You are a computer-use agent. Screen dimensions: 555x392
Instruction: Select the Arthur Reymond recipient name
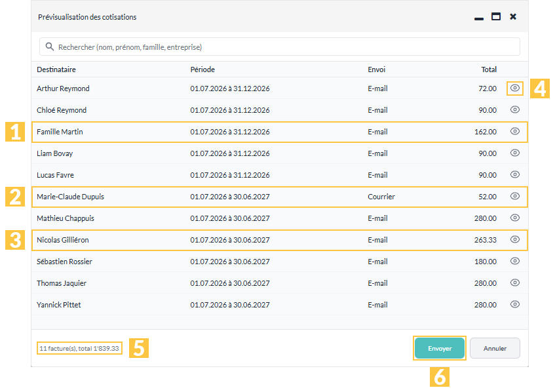point(63,88)
